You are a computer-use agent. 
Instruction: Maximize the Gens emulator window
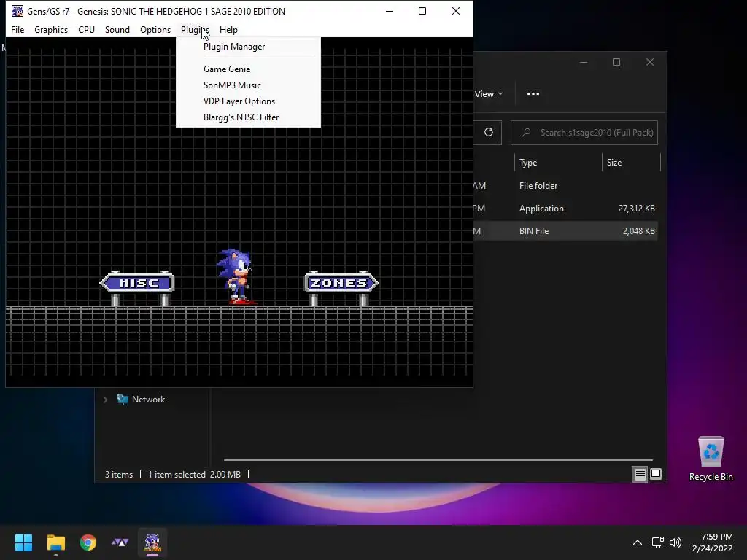[422, 11]
